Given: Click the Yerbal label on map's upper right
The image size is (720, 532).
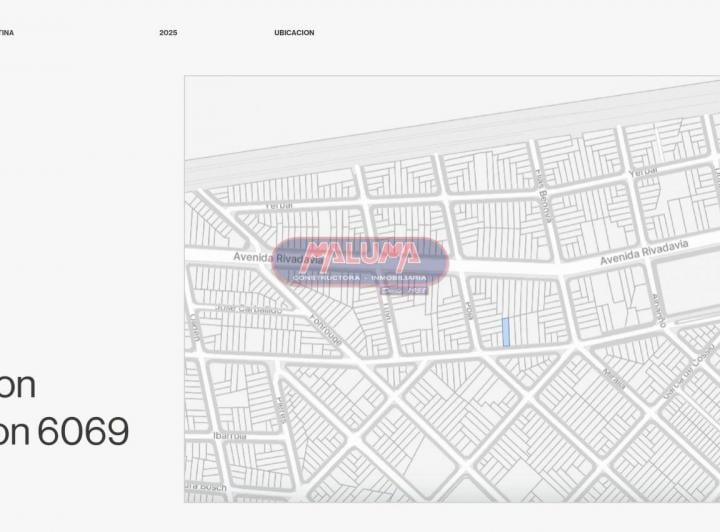Looking at the screenshot, I should click(x=643, y=172).
